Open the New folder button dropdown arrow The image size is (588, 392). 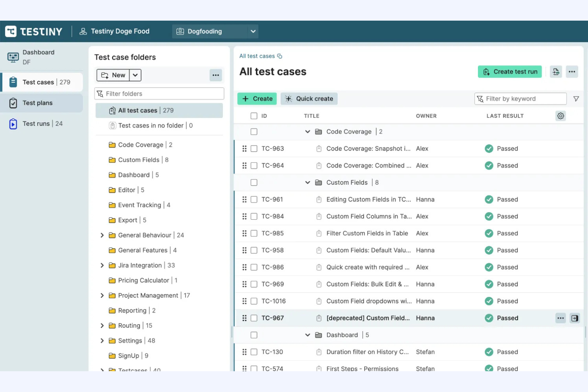(135, 75)
